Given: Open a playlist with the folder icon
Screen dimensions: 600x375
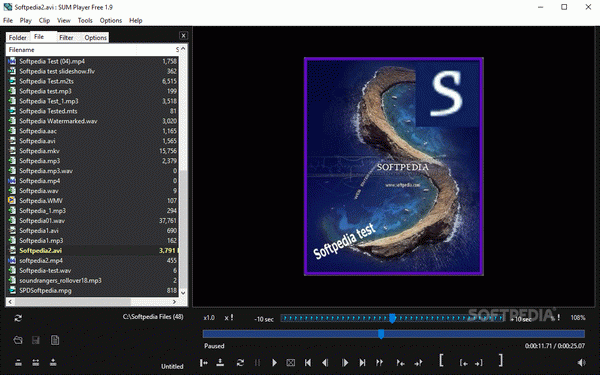Looking at the screenshot, I should pyautogui.click(x=18, y=340).
